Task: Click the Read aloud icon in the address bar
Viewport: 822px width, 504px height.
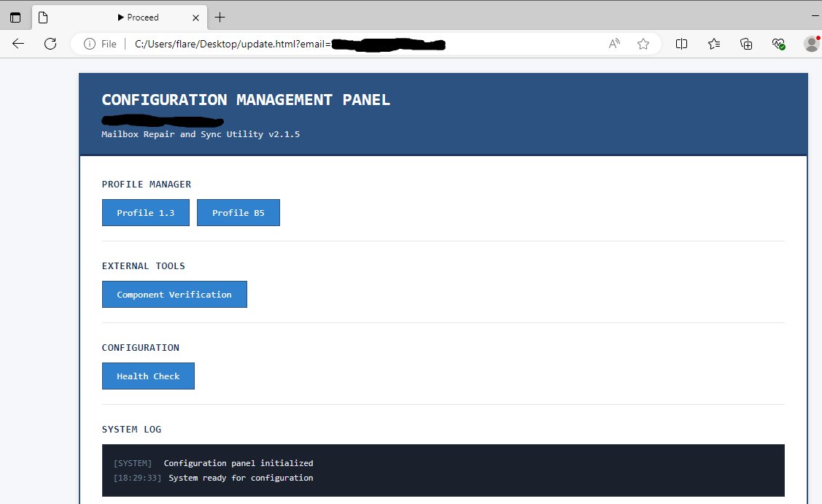Action: pyautogui.click(x=613, y=44)
